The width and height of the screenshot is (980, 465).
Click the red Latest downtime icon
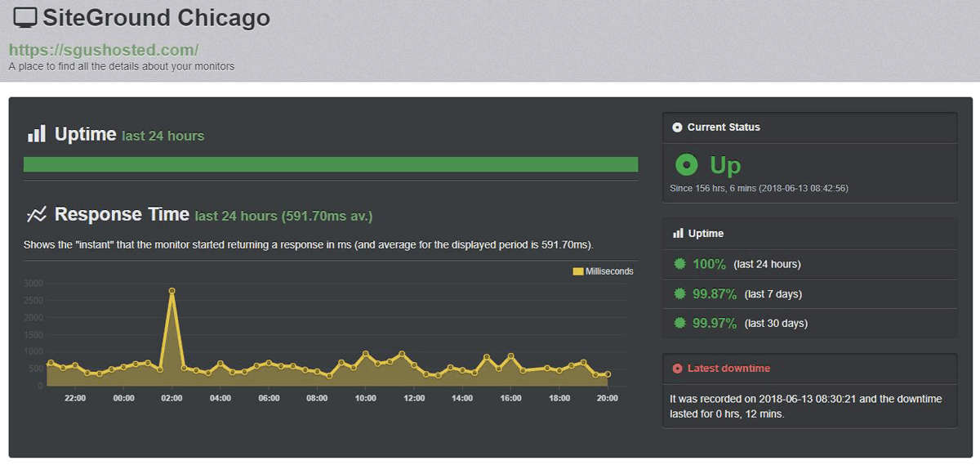(677, 369)
